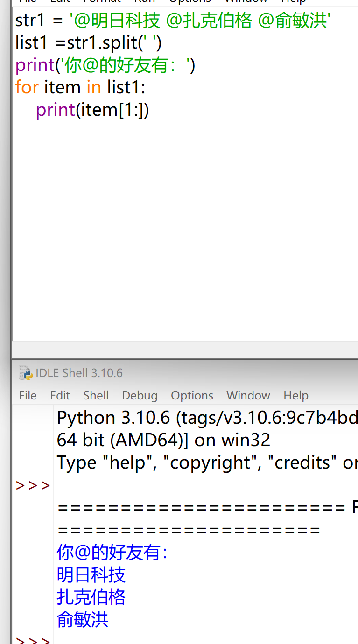Click the Python icon in IDLE Shell title bar
The width and height of the screenshot is (358, 644).
click(x=25, y=373)
